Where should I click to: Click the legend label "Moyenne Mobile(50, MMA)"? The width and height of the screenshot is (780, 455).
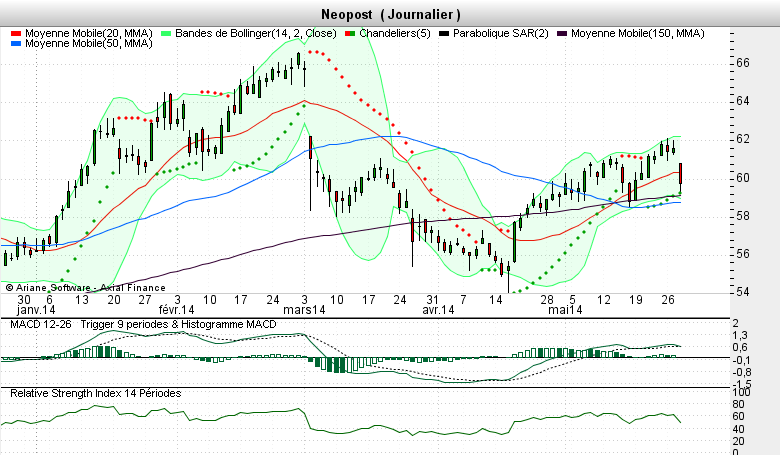89,43
